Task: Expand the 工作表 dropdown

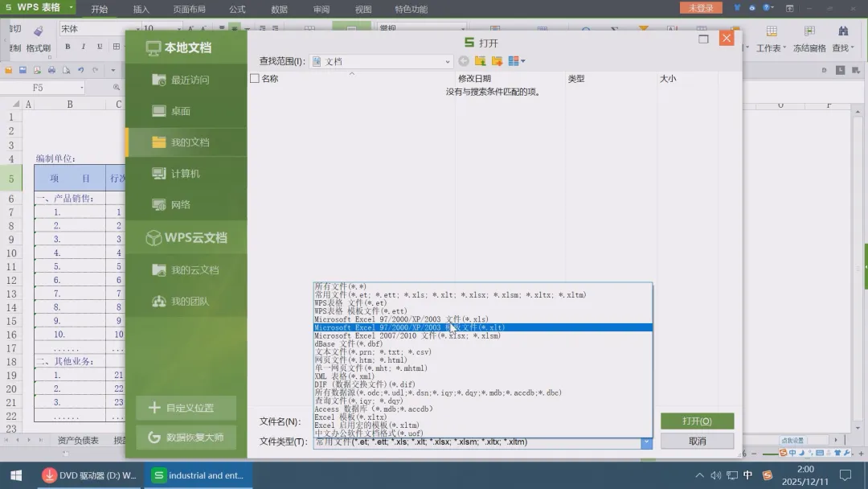Action: (x=784, y=48)
